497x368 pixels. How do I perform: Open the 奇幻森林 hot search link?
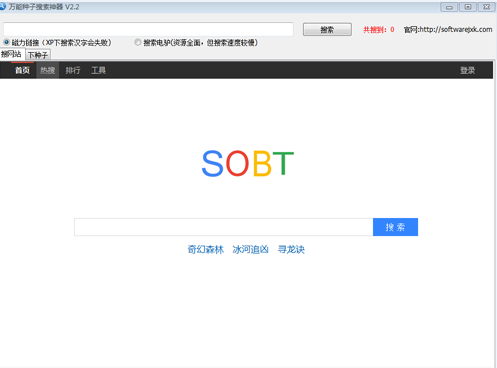click(206, 249)
